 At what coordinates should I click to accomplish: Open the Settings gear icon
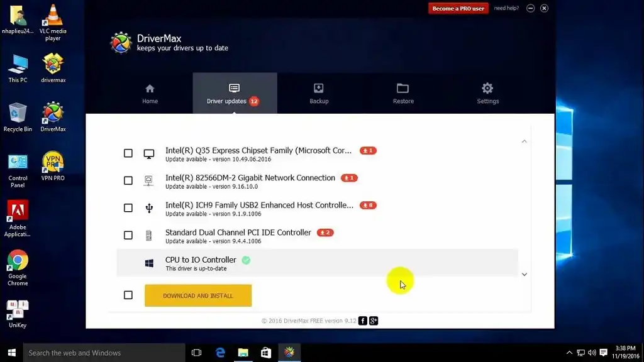(x=487, y=89)
